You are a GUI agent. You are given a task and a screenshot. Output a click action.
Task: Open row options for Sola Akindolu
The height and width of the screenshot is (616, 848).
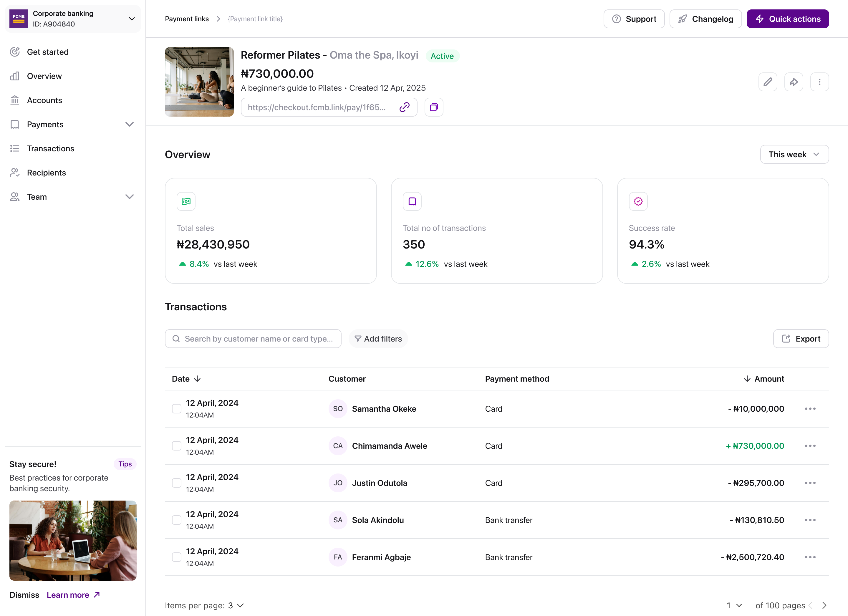click(x=810, y=520)
